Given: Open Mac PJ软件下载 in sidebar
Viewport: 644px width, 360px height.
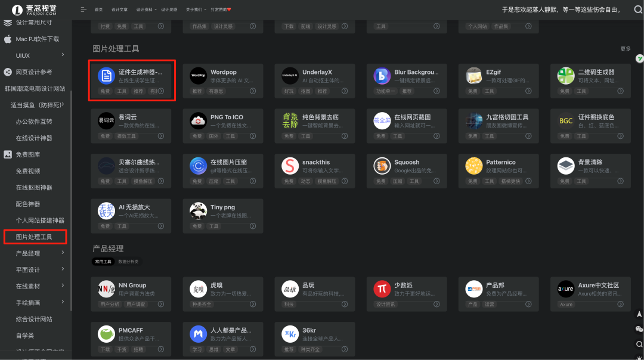Looking at the screenshot, I should [38, 39].
